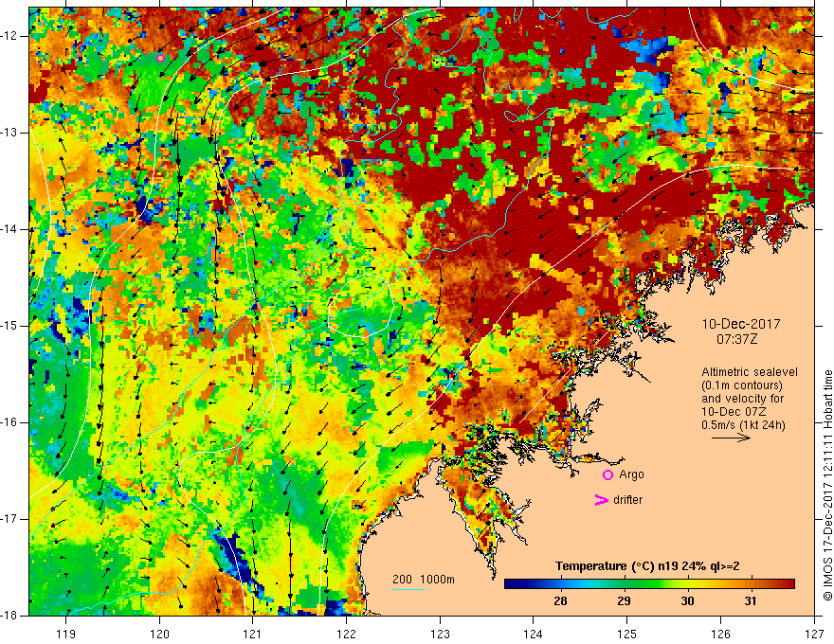This screenshot has height=644, width=834.
Task: Click the 200 1000m depth contour label
Action: (424, 580)
